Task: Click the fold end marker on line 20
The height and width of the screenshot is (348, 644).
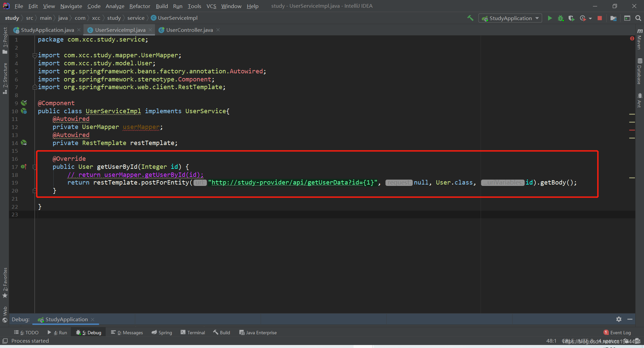Action: (x=35, y=191)
